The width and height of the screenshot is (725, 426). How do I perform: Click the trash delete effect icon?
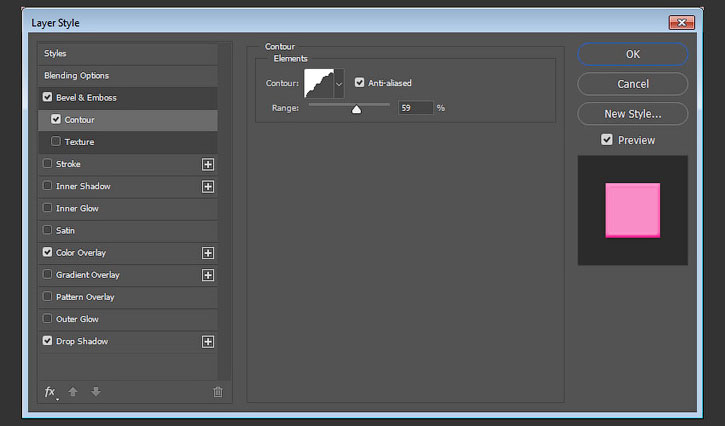pos(218,392)
